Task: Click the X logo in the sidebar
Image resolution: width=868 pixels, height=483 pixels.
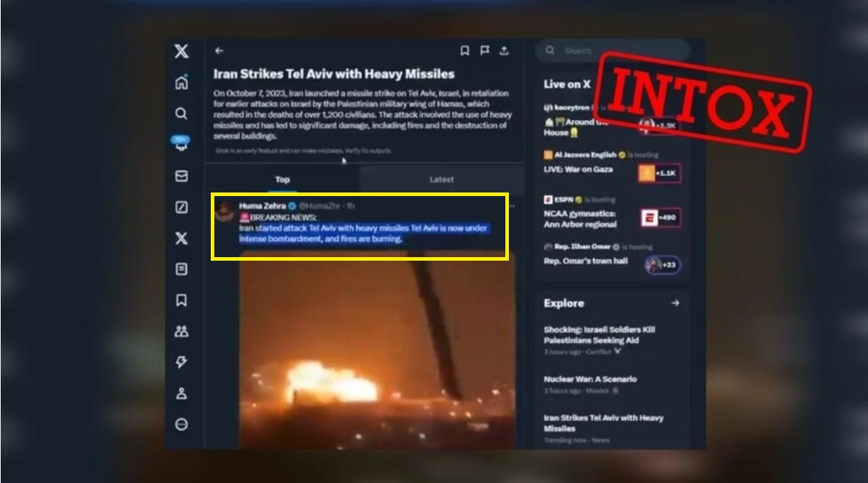Action: point(182,51)
